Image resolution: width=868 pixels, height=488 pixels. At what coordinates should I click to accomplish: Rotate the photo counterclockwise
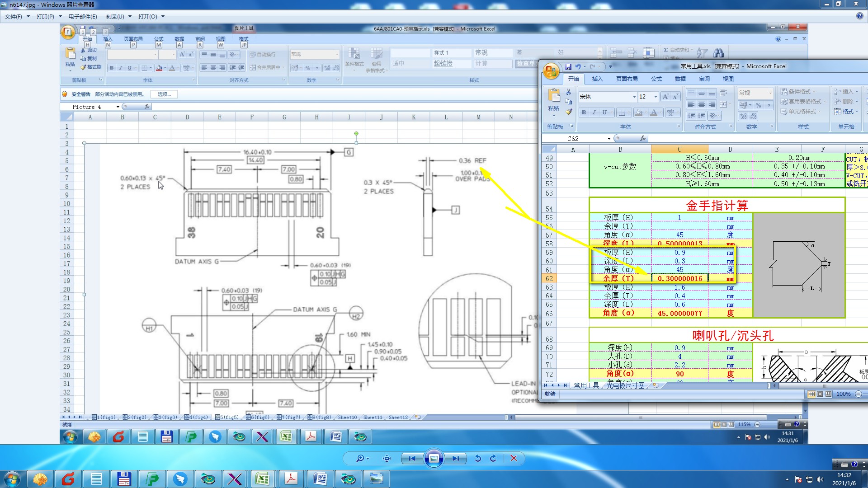point(478,458)
